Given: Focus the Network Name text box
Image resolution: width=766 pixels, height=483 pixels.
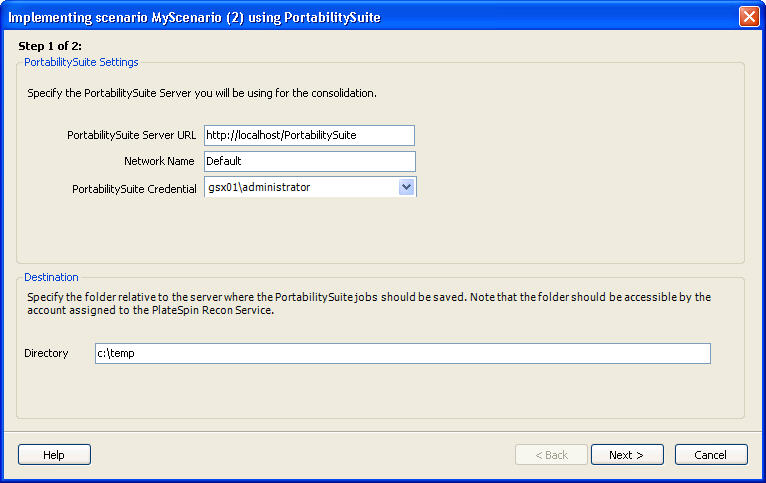Looking at the screenshot, I should click(x=308, y=161).
